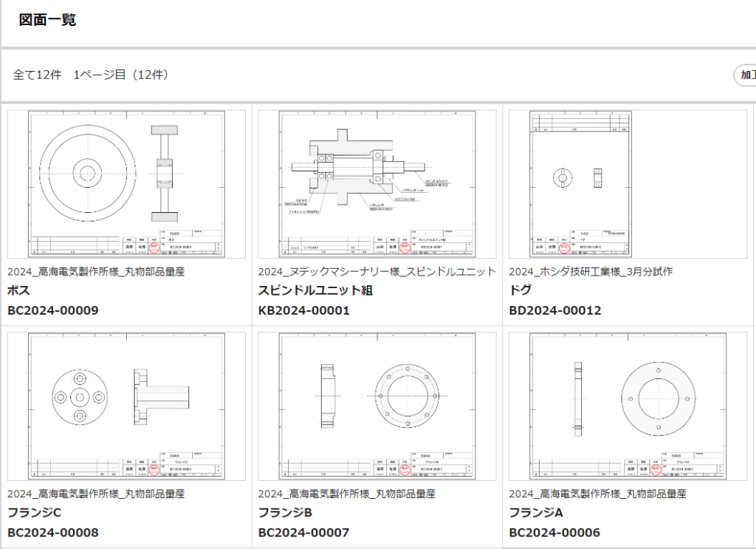Click the フランジA drawing thumbnail

point(628,406)
